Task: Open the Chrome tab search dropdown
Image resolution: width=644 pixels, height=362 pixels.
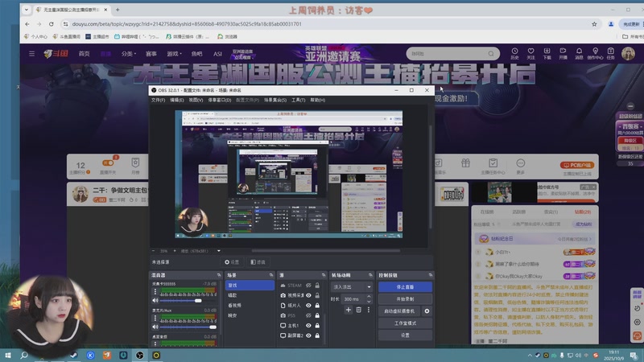Action: tap(27, 10)
